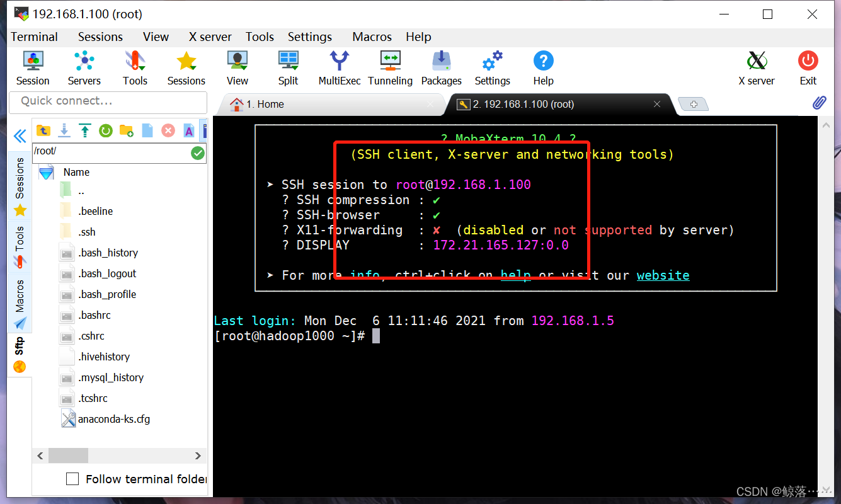Viewport: 841px width, 504px height.
Task: Enable MultiExec mode icon
Action: pyautogui.click(x=340, y=68)
